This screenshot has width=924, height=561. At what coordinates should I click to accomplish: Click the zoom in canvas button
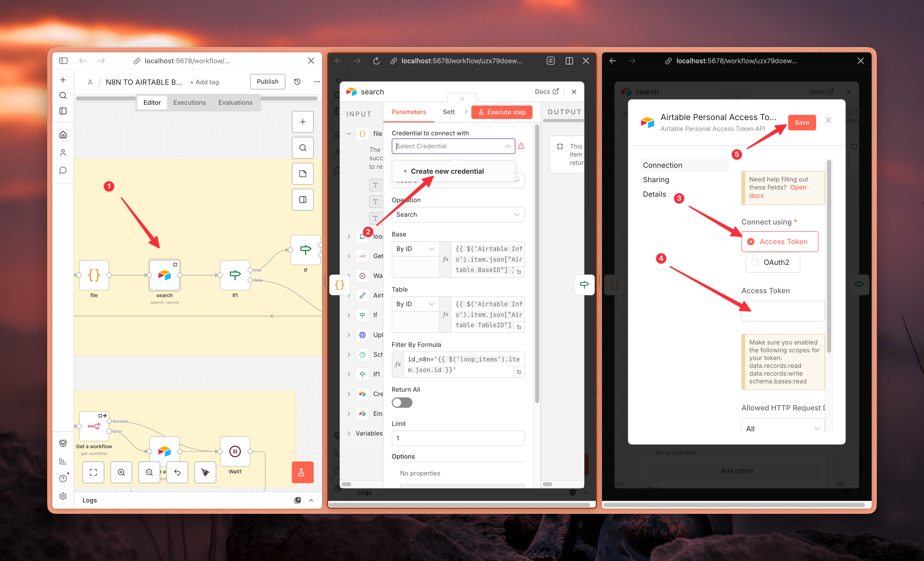tap(121, 473)
